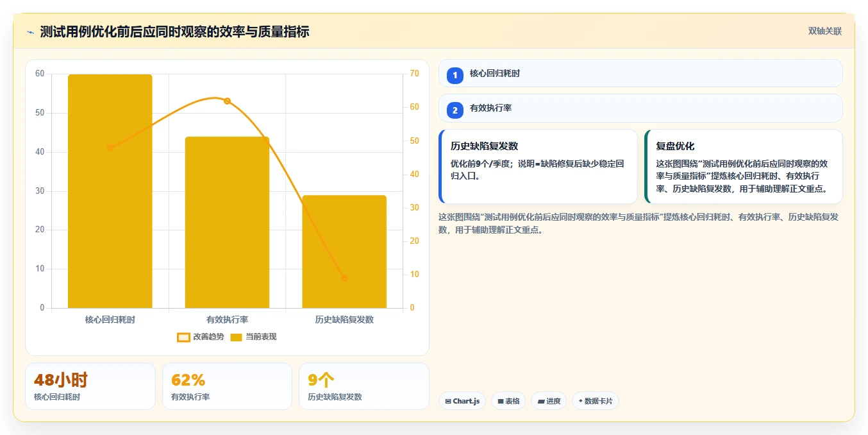Click the trend line point on 核心回归耗时 bar
This screenshot has height=435, width=868.
point(110,148)
